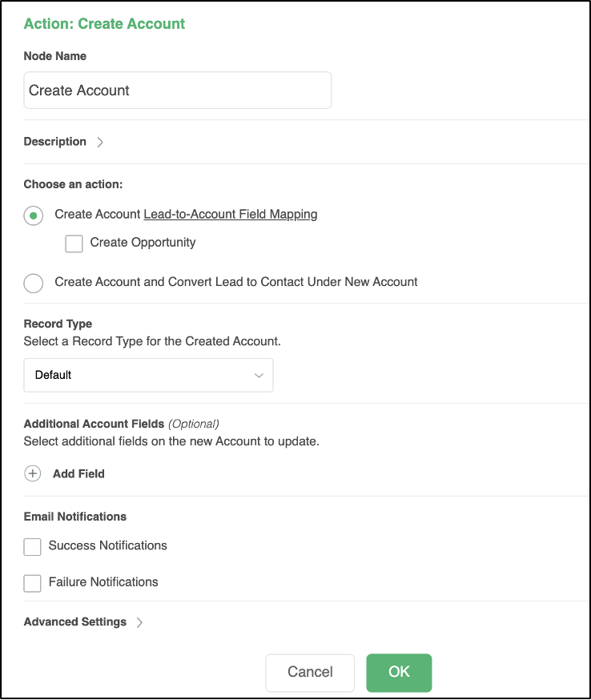Click the Default record type value

pos(54,375)
